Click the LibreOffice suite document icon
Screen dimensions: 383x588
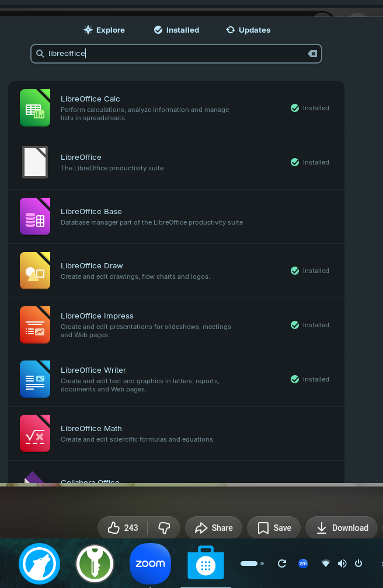[x=35, y=162]
